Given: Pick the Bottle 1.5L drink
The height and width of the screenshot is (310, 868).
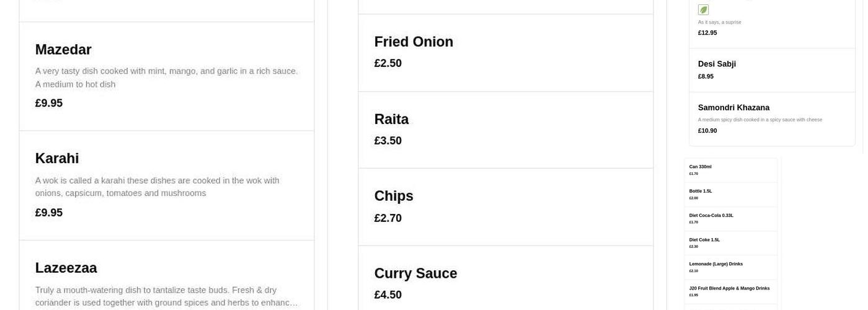Looking at the screenshot, I should (x=701, y=191).
